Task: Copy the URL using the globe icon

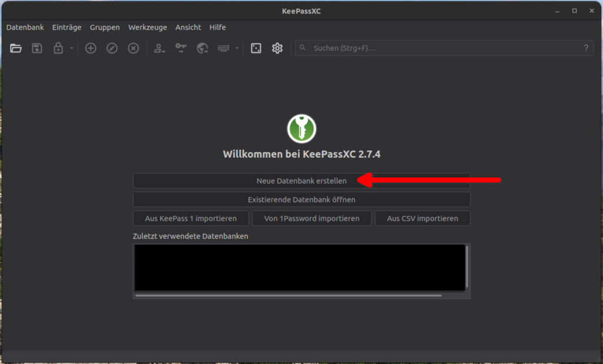Action: pyautogui.click(x=202, y=48)
